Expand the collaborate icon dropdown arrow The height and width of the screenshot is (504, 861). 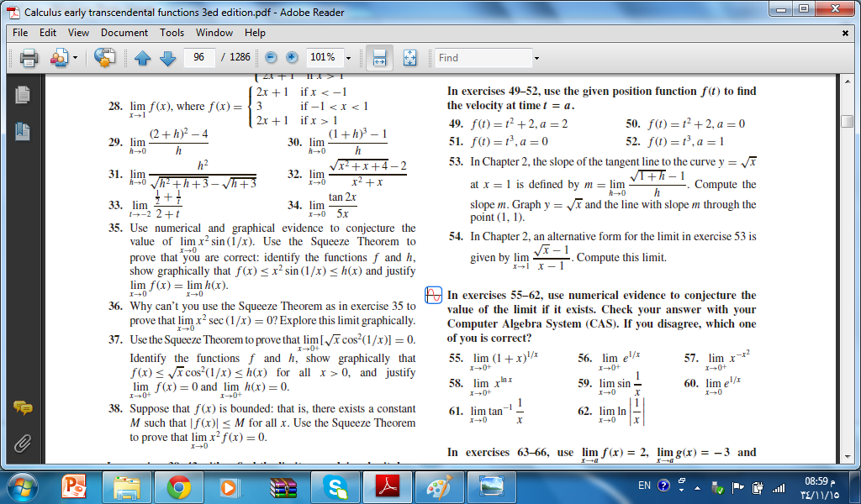coord(75,58)
